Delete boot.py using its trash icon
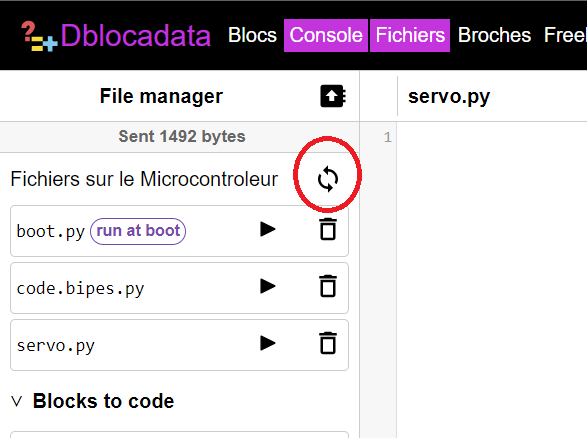 (328, 229)
